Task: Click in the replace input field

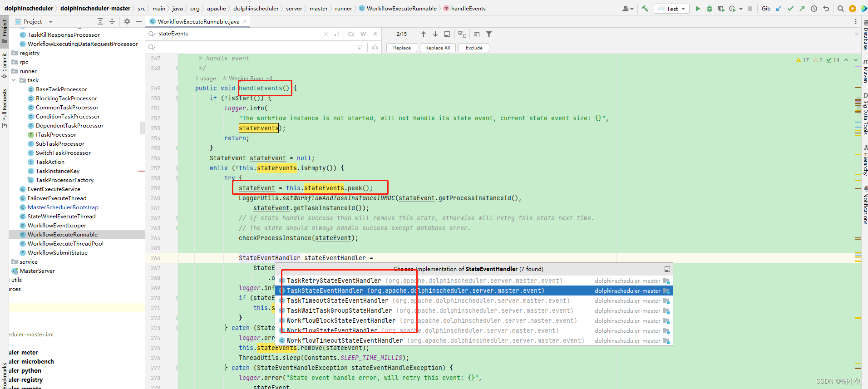Action: (256, 47)
